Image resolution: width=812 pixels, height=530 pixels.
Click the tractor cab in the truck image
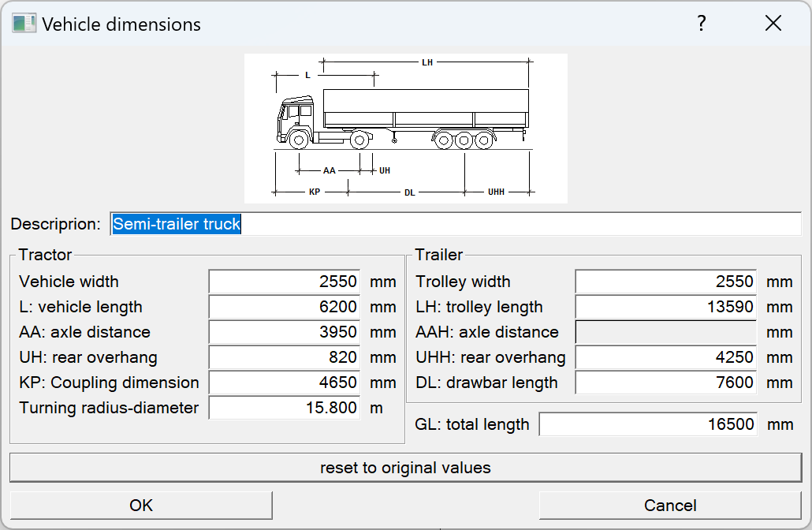(296, 118)
